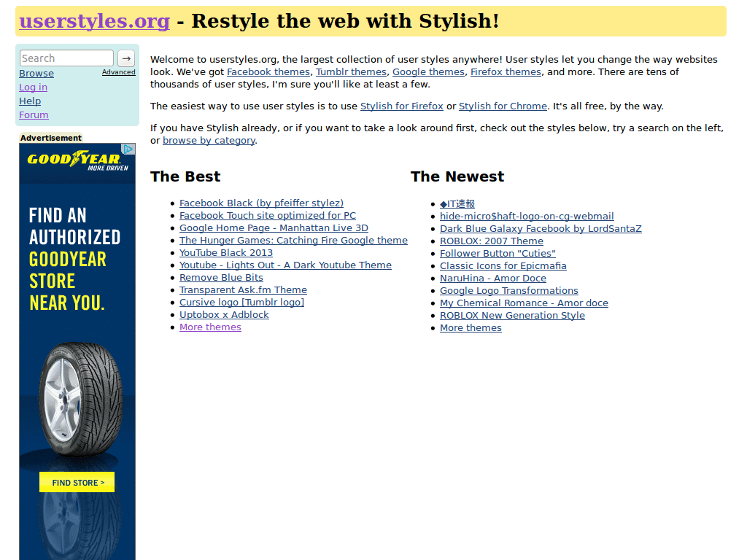Open Dark Blue Galaxy Facebook by LordSantaZ
The height and width of the screenshot is (560, 747).
click(541, 228)
